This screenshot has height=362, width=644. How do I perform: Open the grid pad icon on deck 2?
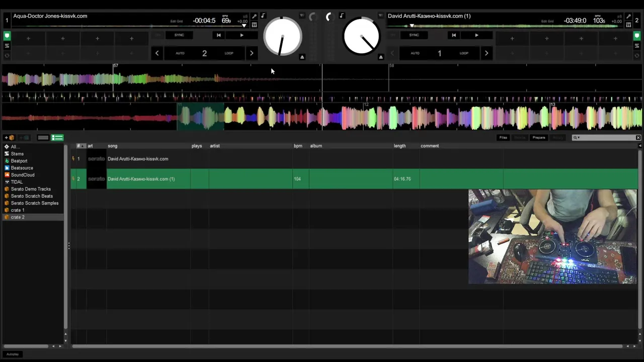click(x=628, y=25)
